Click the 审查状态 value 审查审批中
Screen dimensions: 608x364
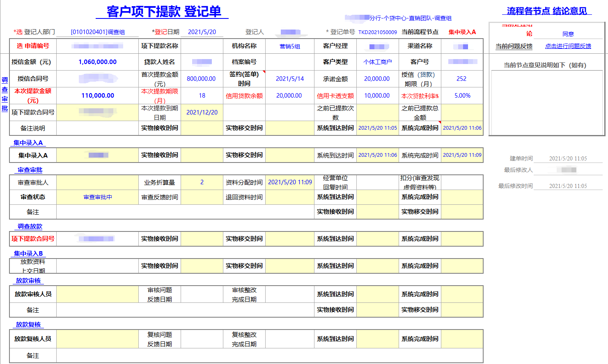(98, 197)
